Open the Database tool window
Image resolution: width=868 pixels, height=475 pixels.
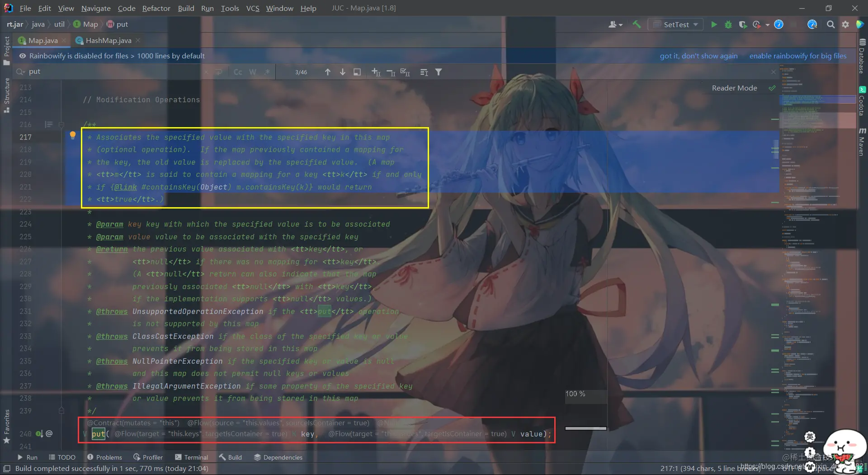point(862,57)
